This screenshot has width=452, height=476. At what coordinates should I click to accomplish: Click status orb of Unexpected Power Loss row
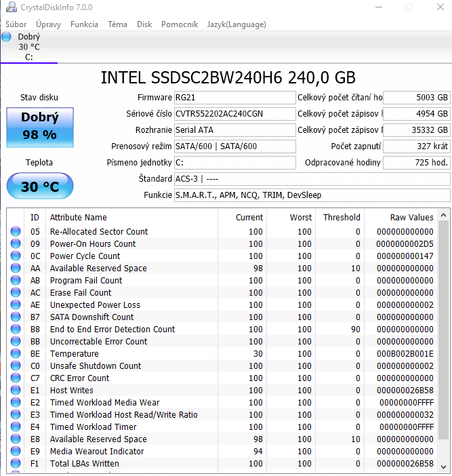(x=16, y=304)
